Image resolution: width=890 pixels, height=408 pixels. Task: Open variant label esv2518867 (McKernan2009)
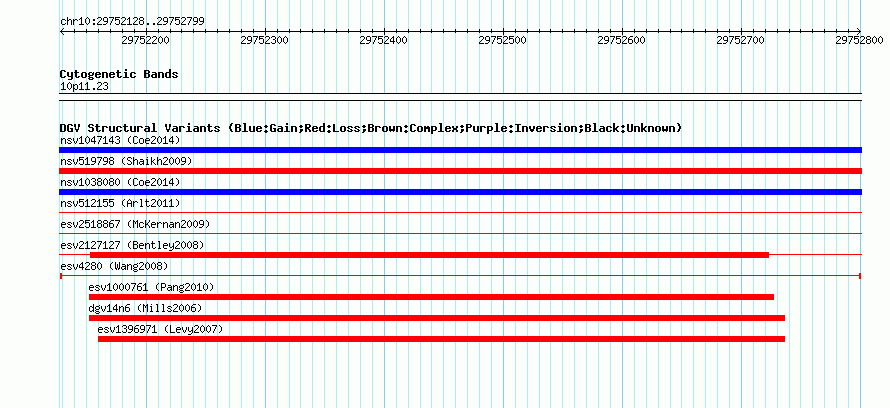tap(135, 224)
